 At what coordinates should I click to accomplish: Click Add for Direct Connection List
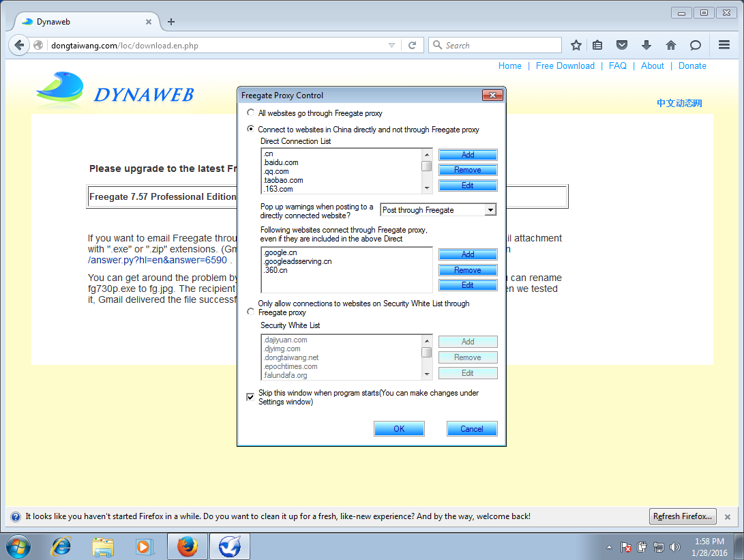[x=468, y=155]
